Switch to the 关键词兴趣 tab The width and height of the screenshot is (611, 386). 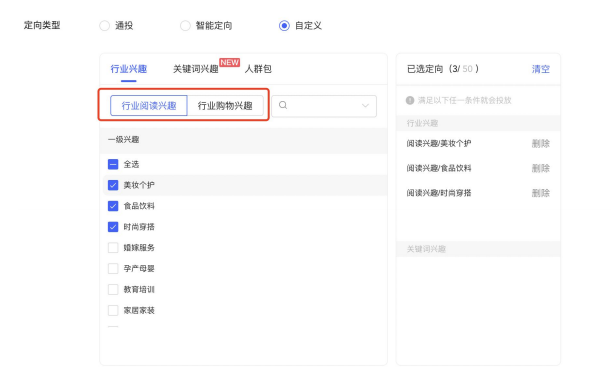(x=195, y=69)
